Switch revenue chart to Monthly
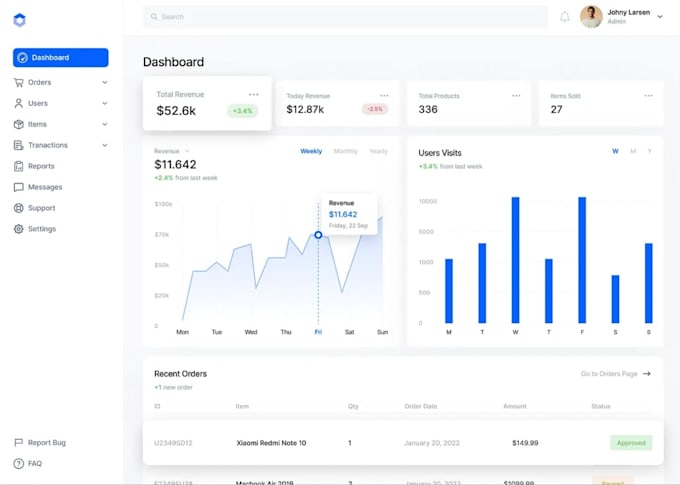 pos(346,151)
